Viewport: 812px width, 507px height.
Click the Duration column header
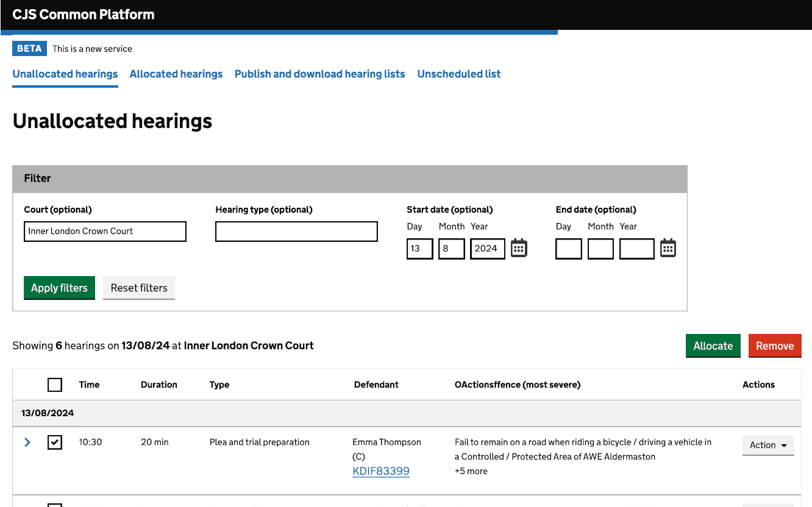coord(159,385)
